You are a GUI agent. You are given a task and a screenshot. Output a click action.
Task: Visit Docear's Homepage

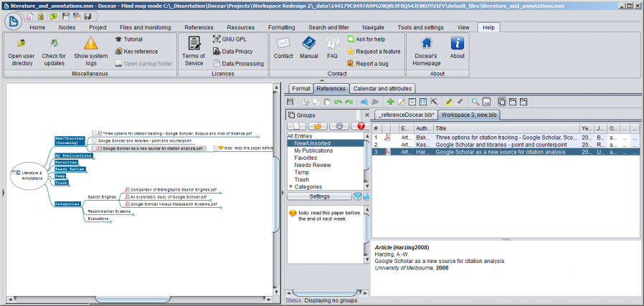point(427,52)
